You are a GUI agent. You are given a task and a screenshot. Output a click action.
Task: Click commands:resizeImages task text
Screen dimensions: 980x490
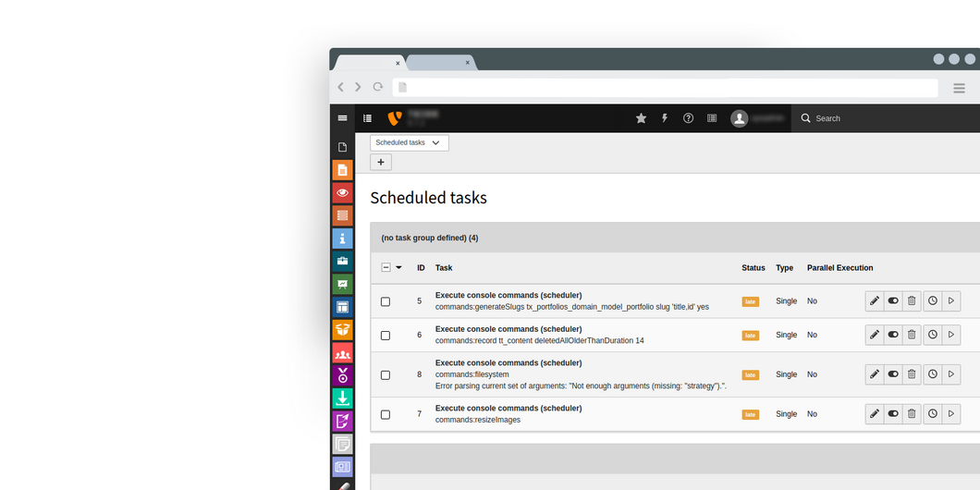coord(478,420)
